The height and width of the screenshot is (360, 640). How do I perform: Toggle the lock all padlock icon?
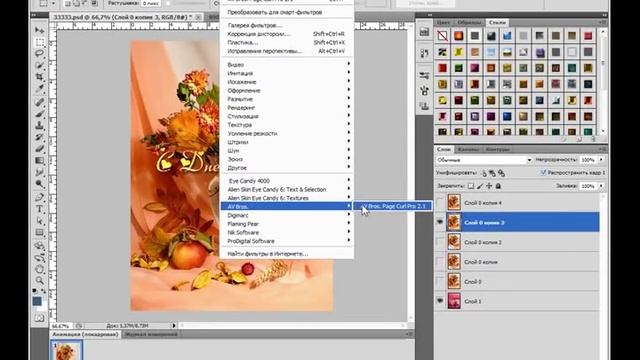tap(498, 186)
